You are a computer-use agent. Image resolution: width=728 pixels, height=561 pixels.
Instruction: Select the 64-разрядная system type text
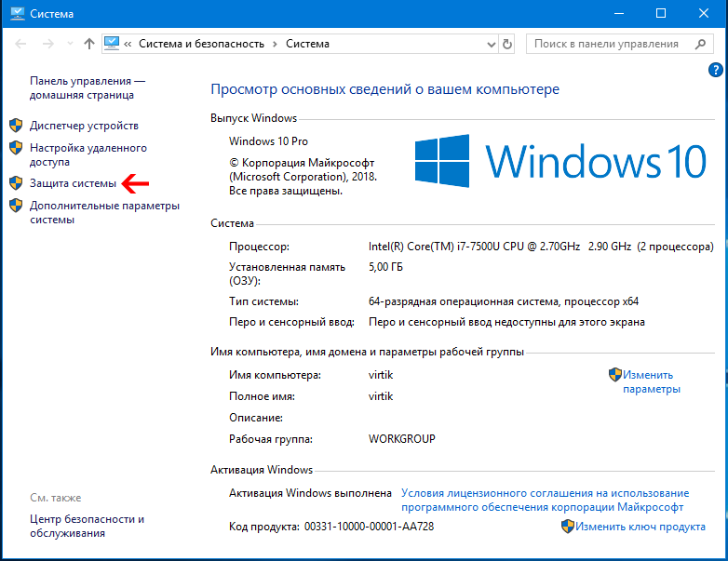(x=504, y=301)
